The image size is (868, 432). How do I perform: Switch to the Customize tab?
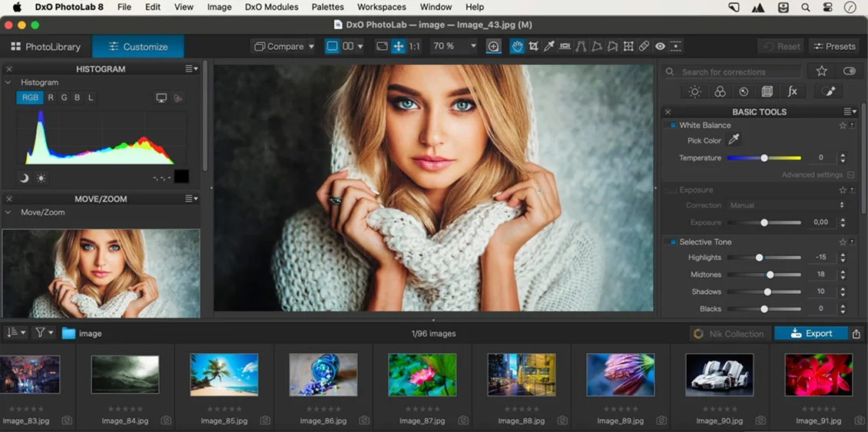[x=137, y=47]
